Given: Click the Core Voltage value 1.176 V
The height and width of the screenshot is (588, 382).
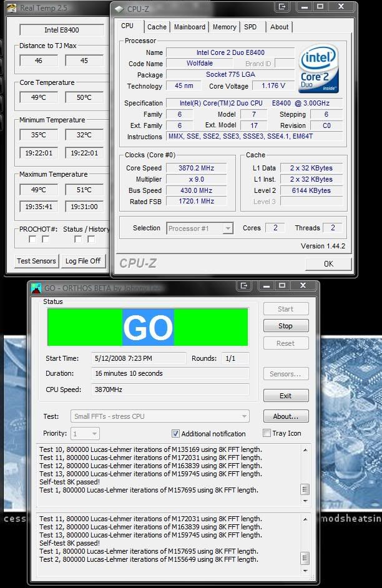Looking at the screenshot, I should (273, 86).
